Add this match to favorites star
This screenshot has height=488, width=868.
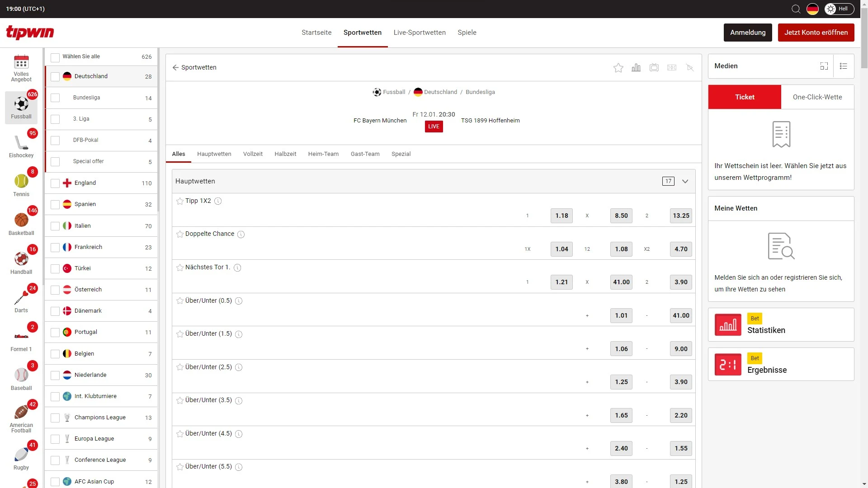(x=618, y=68)
